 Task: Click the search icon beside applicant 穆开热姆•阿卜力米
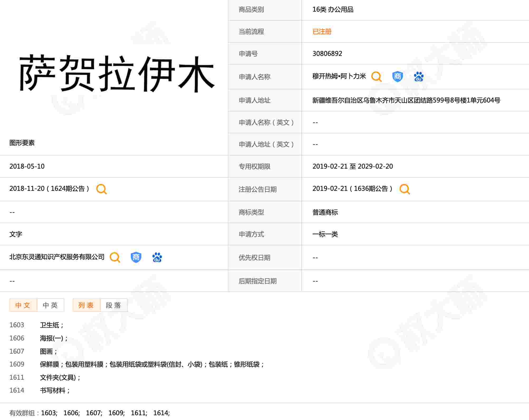coord(376,77)
